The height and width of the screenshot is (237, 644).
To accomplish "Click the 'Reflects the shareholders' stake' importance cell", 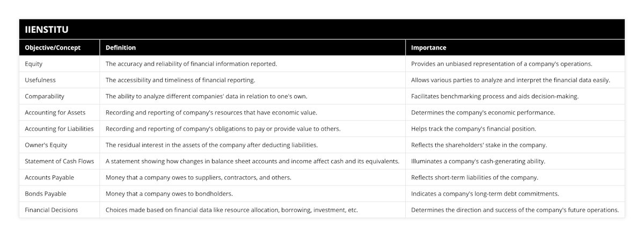I will (479, 145).
